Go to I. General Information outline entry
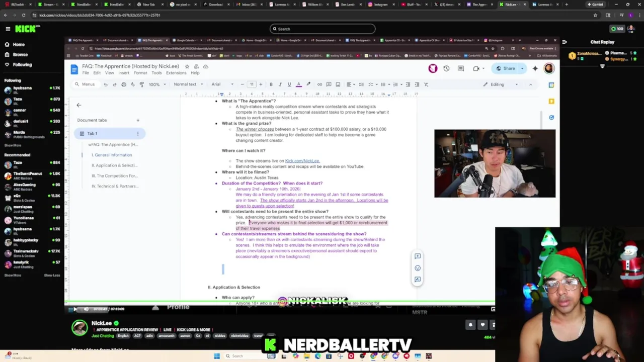644x362 pixels. [x=112, y=155]
